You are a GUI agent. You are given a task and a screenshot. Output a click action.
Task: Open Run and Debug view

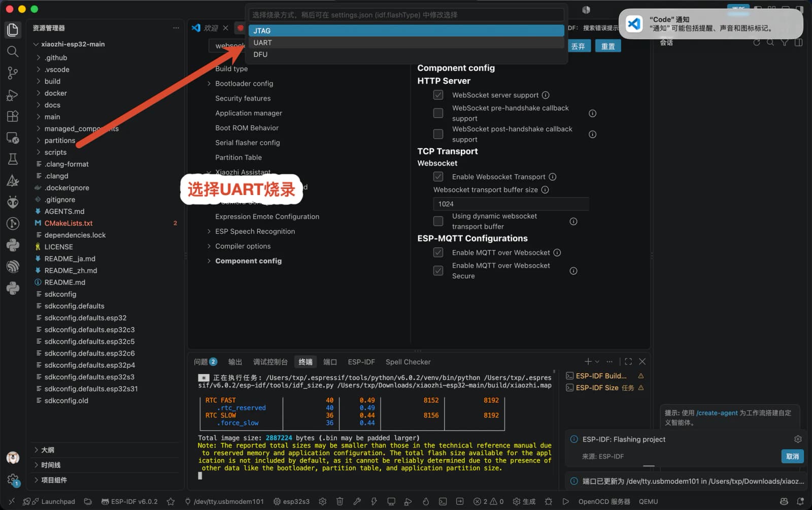click(x=13, y=95)
